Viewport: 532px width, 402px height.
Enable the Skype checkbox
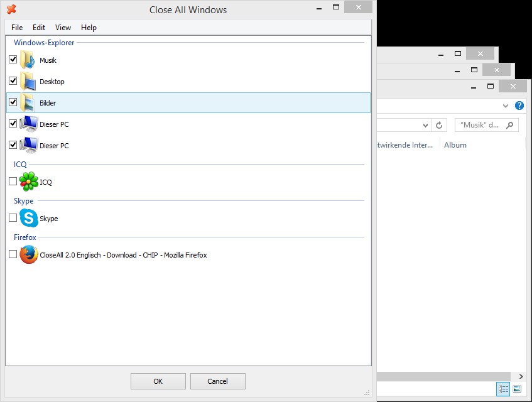pos(13,218)
